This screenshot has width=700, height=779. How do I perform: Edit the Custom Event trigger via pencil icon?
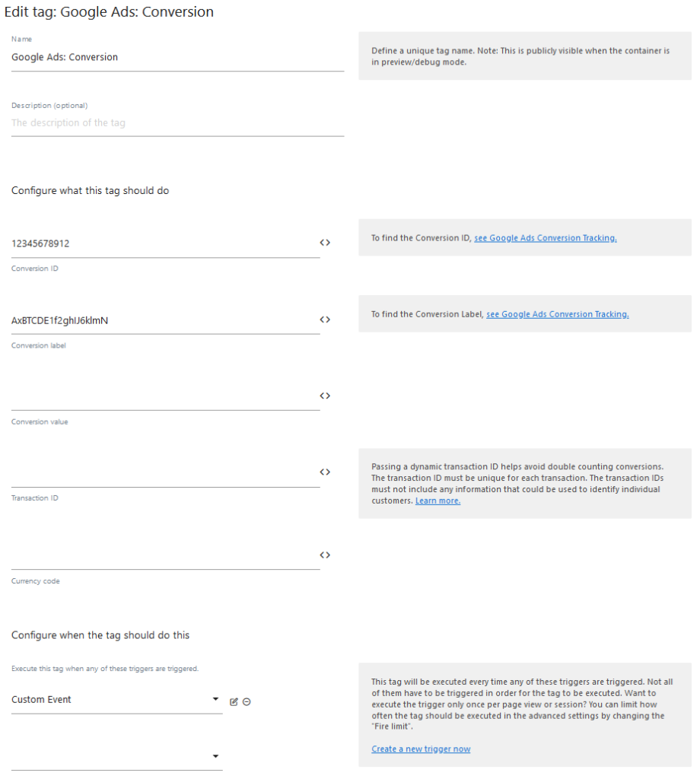tap(234, 701)
